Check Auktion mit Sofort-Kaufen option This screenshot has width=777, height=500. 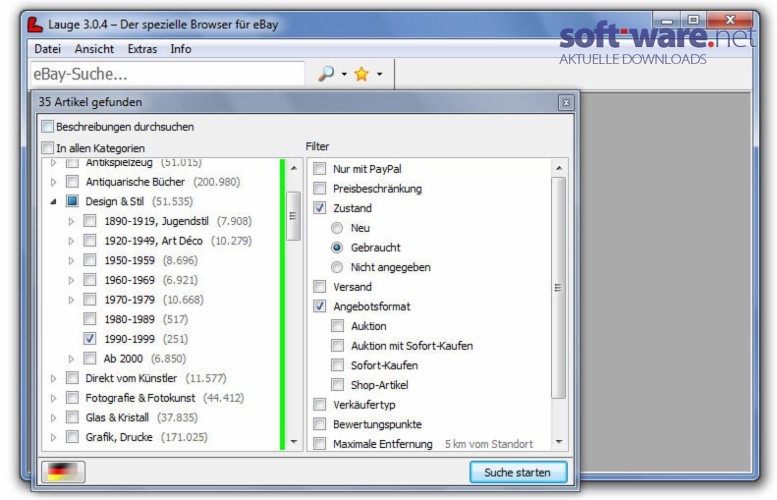(x=337, y=345)
